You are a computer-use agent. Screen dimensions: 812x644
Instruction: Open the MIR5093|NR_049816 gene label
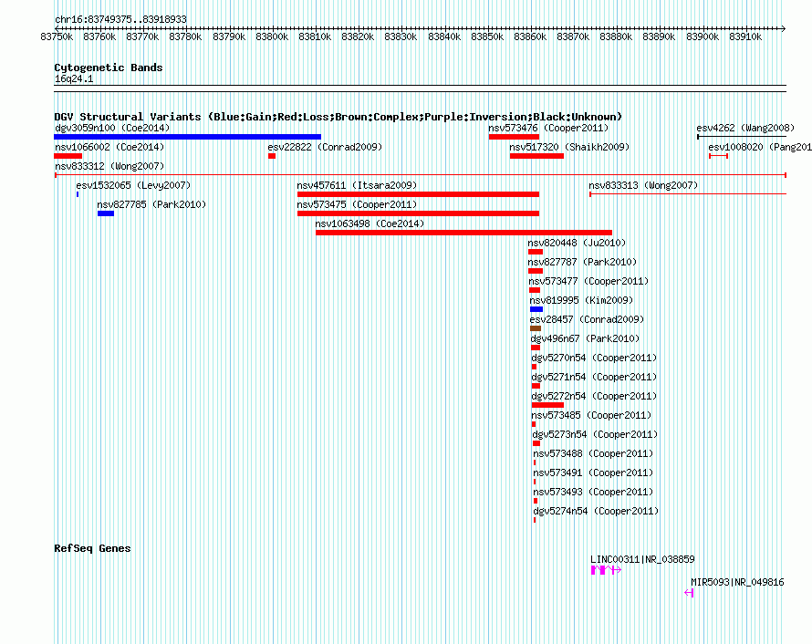[x=737, y=582]
